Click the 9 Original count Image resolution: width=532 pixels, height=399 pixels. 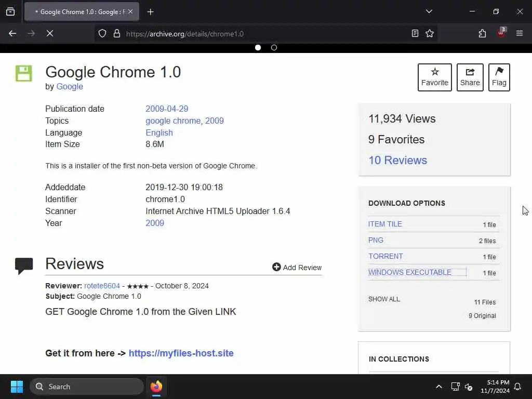coord(482,316)
